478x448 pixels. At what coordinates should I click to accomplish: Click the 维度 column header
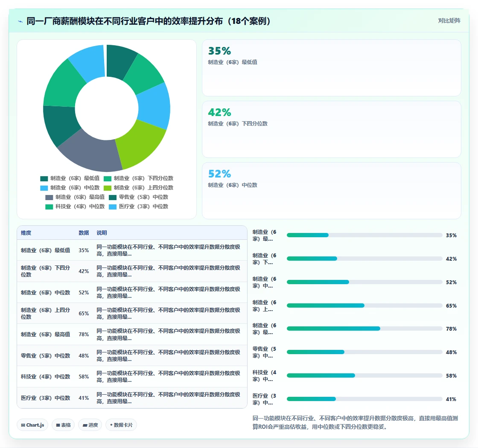26,233
